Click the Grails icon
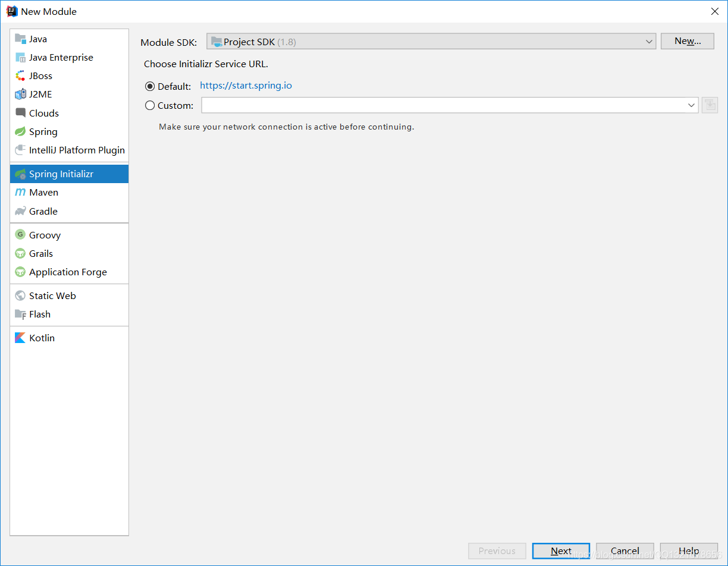 point(20,253)
